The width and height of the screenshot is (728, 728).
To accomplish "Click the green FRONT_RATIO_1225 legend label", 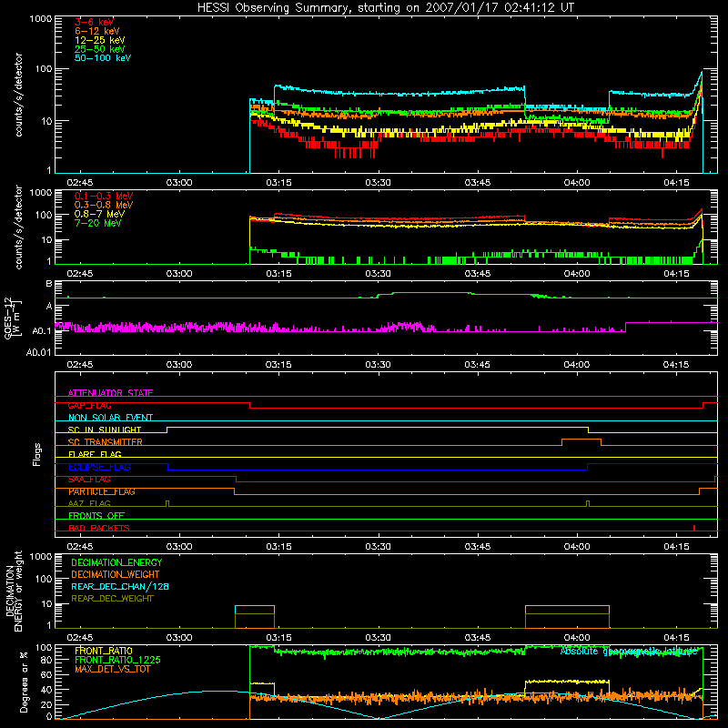I will coord(118,660).
